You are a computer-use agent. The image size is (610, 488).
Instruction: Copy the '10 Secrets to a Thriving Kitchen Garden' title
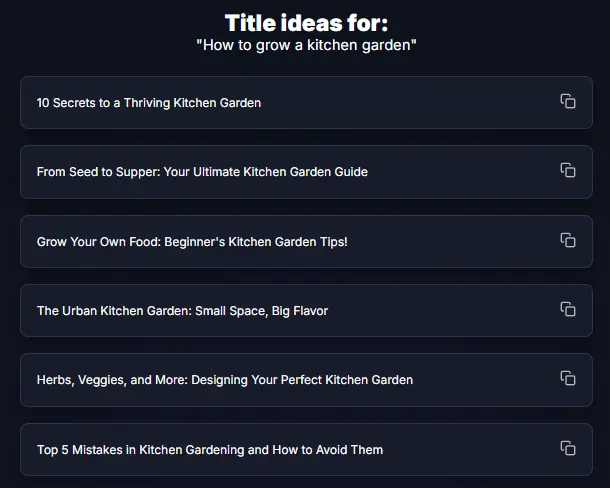pyautogui.click(x=568, y=101)
